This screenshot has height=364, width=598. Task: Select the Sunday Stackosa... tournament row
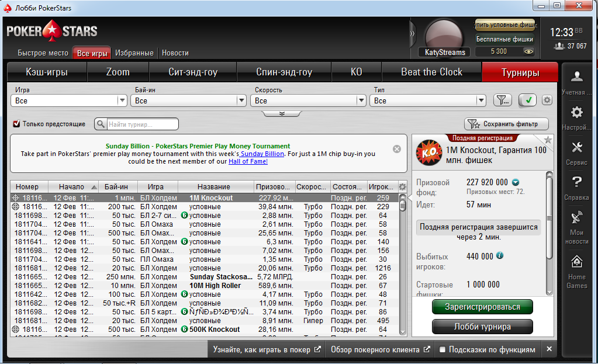[205, 277]
